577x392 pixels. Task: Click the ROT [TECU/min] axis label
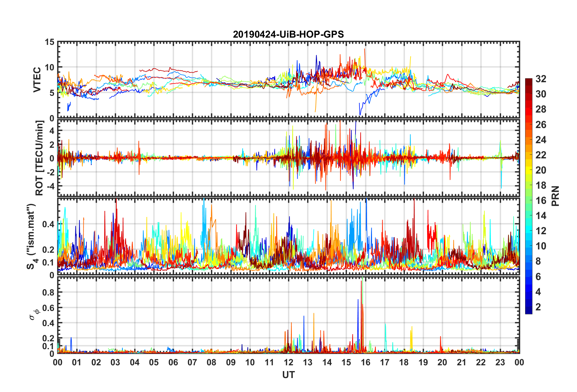[x=39, y=158]
